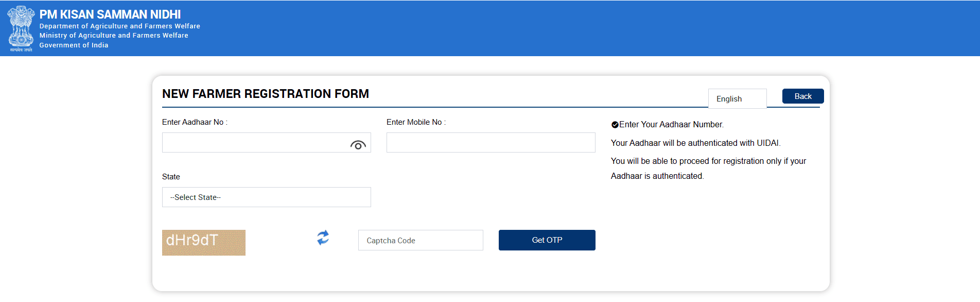The image size is (980, 302).
Task: Click the Department of Agriculture and Farmers Welfare text
Action: (120, 26)
